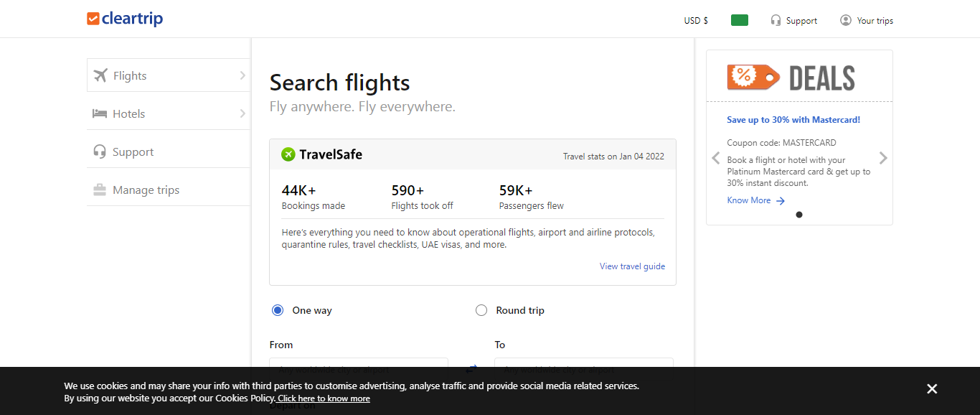
Task: Open the View travel guide link
Action: pyautogui.click(x=632, y=266)
